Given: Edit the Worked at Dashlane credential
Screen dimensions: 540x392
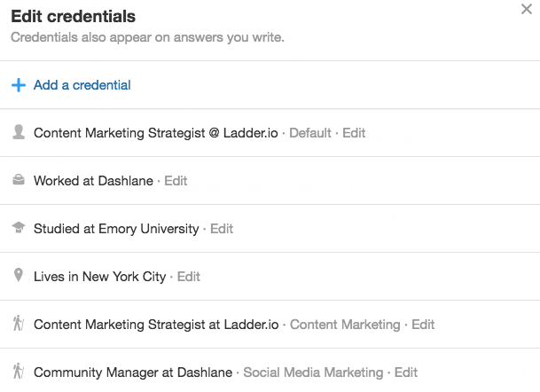Looking at the screenshot, I should coord(176,181).
